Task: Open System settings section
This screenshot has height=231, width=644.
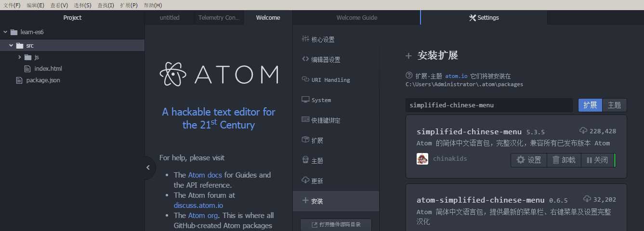Action: tap(336, 100)
